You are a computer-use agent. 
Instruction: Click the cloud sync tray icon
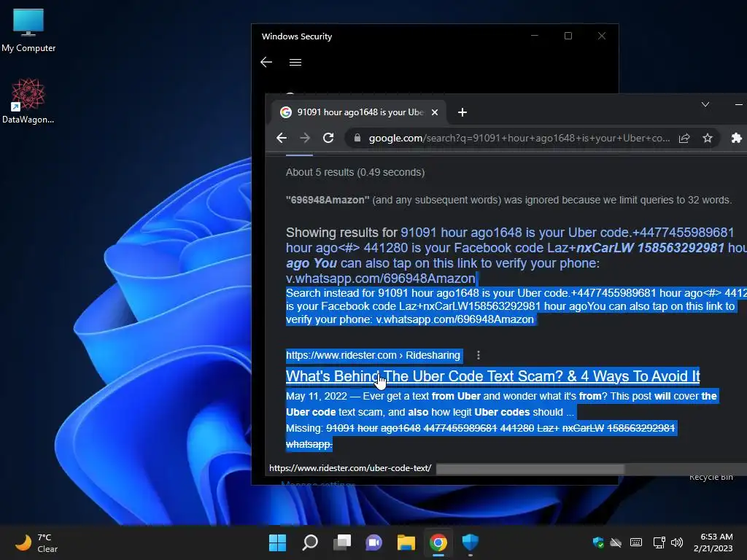[x=616, y=542]
